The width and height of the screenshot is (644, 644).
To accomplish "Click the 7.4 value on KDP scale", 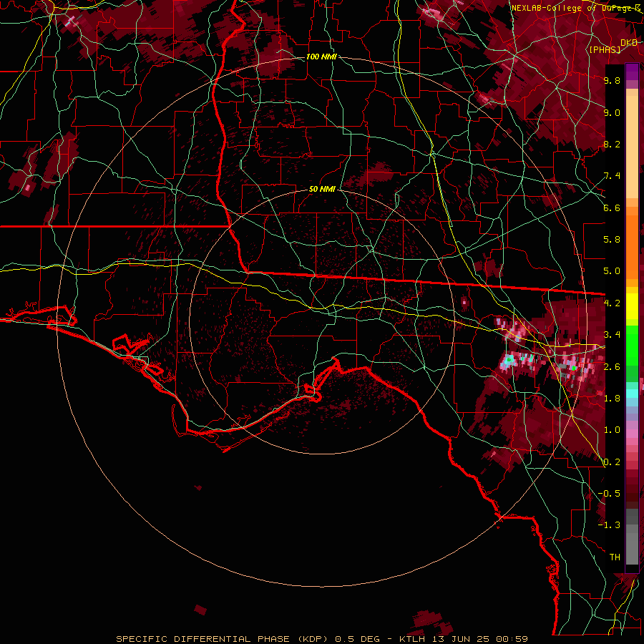I will point(612,176).
